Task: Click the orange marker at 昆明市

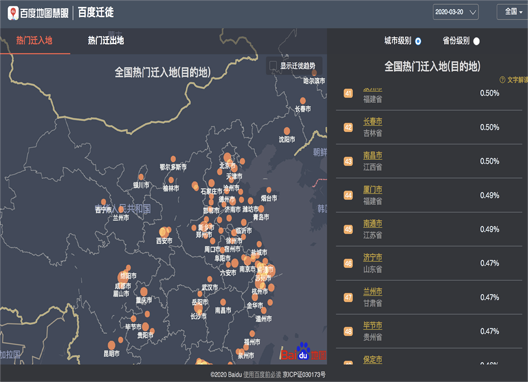Action: [x=111, y=345]
